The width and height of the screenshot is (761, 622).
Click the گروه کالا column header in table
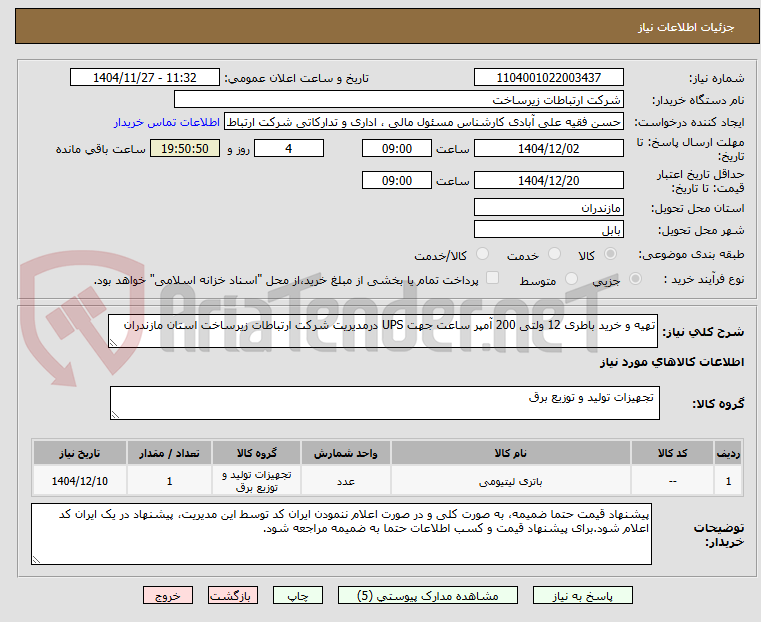(x=256, y=453)
